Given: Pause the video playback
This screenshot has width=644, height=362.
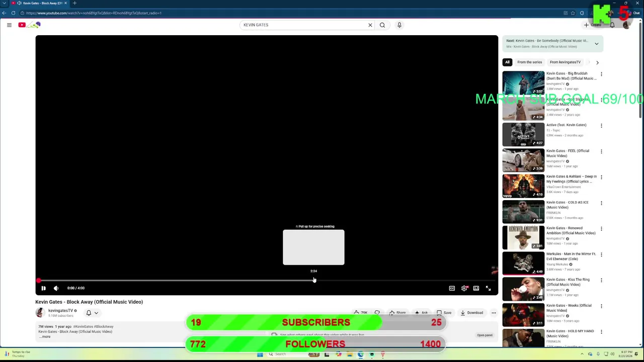Looking at the screenshot, I should 43,288.
